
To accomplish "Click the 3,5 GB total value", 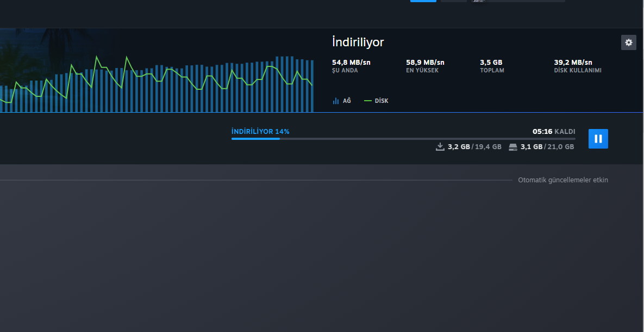I will [491, 63].
